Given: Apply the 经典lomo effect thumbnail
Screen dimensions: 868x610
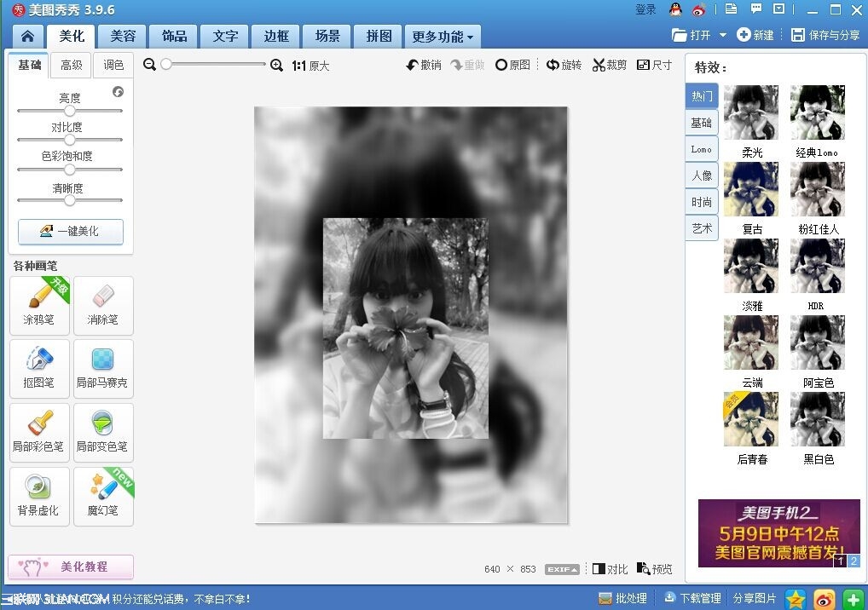Looking at the screenshot, I should [818, 112].
